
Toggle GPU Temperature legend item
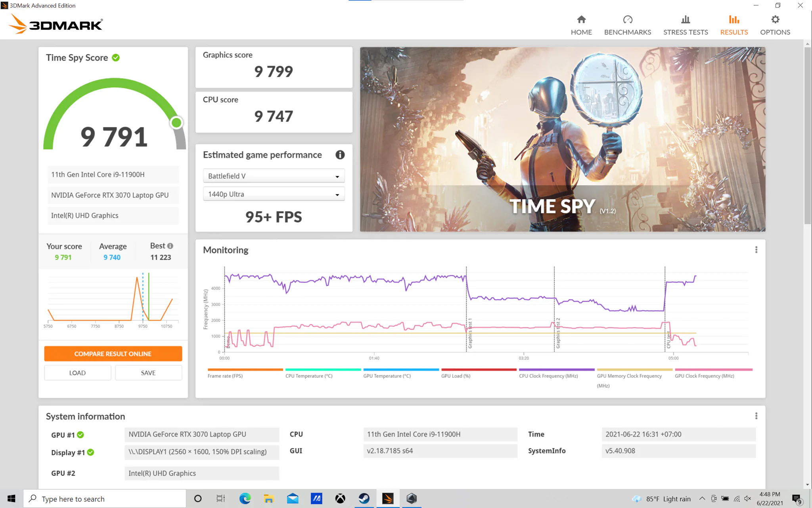click(401, 373)
